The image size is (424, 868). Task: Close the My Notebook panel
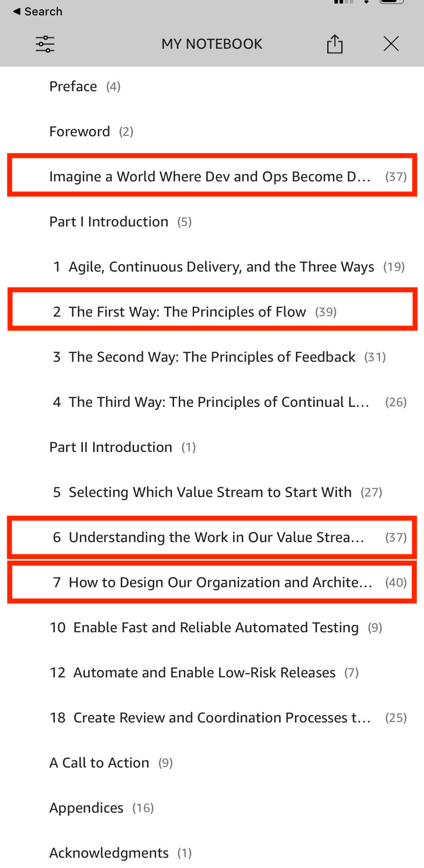391,44
